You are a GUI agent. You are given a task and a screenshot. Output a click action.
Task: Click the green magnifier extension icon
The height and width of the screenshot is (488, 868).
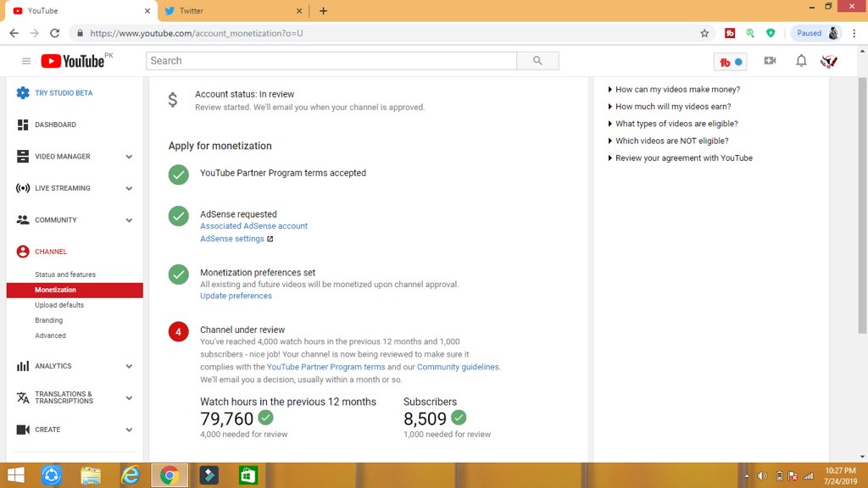click(750, 33)
